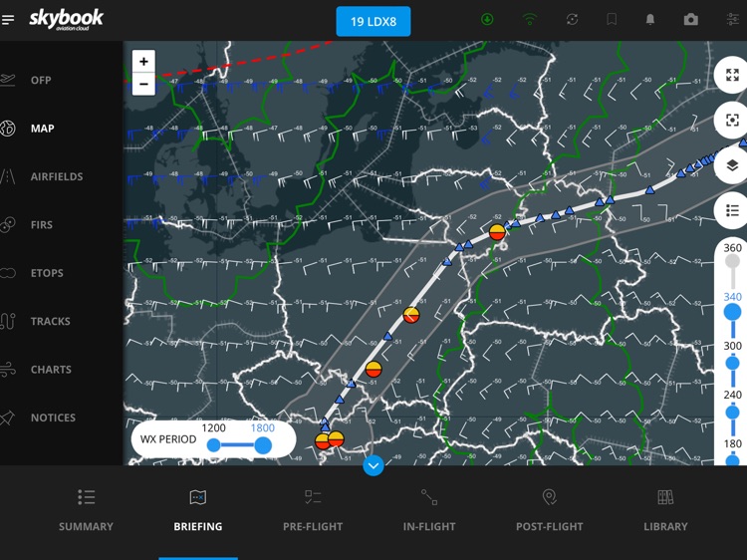747x560 pixels.
Task: Open the settings sliders icon
Action: coord(733,20)
